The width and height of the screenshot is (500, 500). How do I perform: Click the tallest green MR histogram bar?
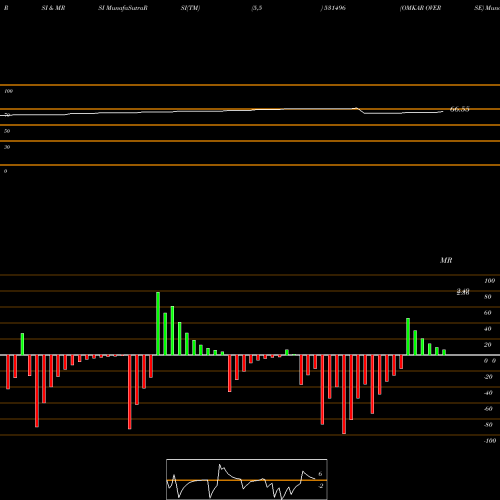tap(158, 323)
